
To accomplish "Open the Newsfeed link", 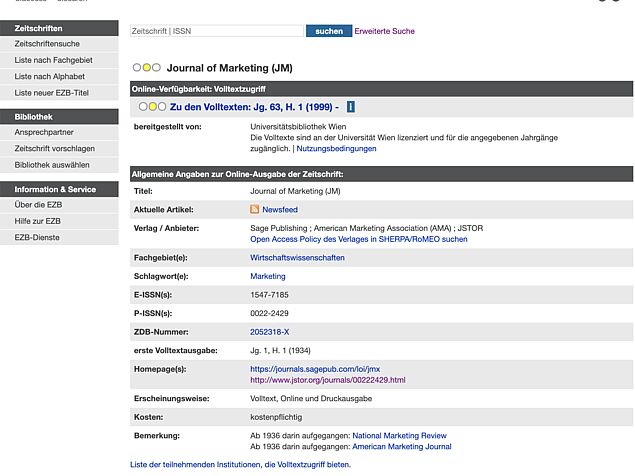I will coord(280,209).
